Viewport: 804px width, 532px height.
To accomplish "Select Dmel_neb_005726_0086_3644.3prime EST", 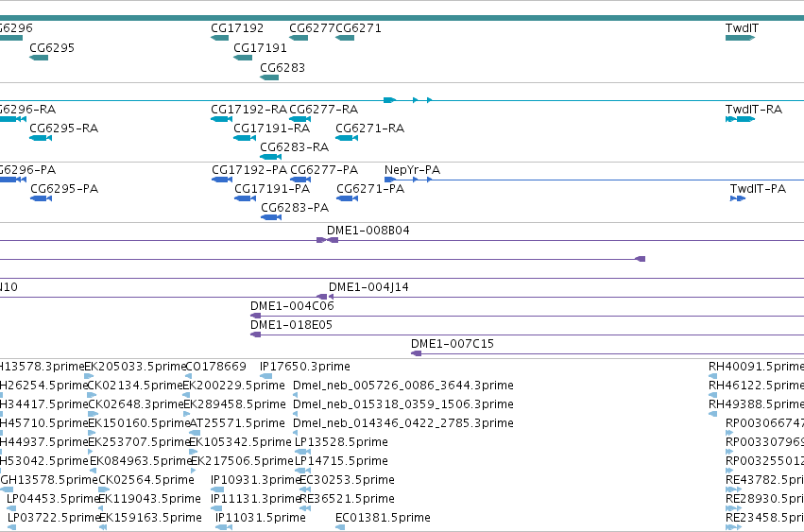I will pos(403,386).
